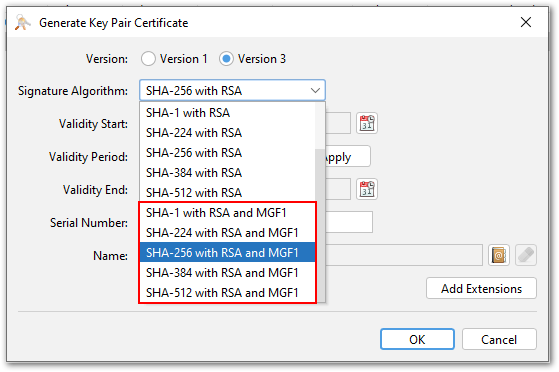The image size is (559, 372).
Task: Open the Validity End calendar picker
Action: coord(367,189)
